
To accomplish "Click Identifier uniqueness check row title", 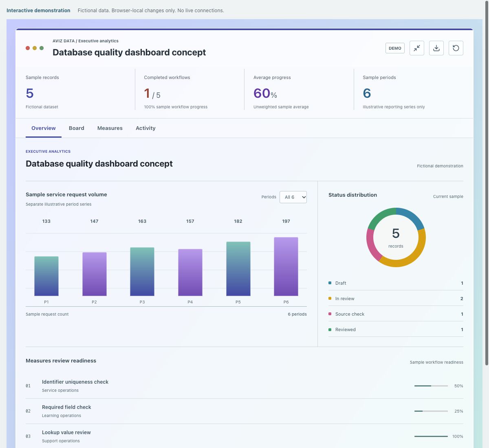I will point(75,382).
